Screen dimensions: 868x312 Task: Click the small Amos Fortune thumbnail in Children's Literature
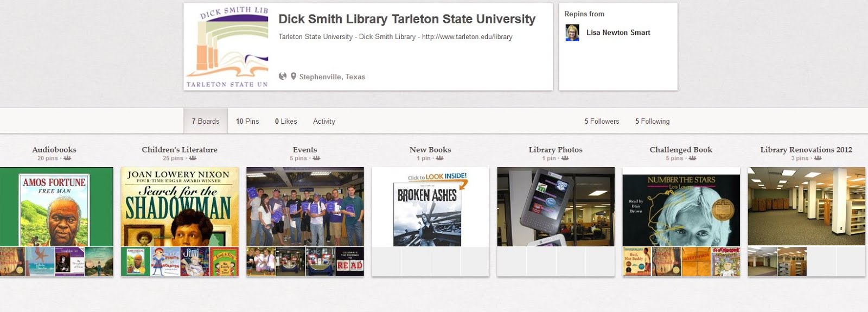pyautogui.click(x=135, y=262)
